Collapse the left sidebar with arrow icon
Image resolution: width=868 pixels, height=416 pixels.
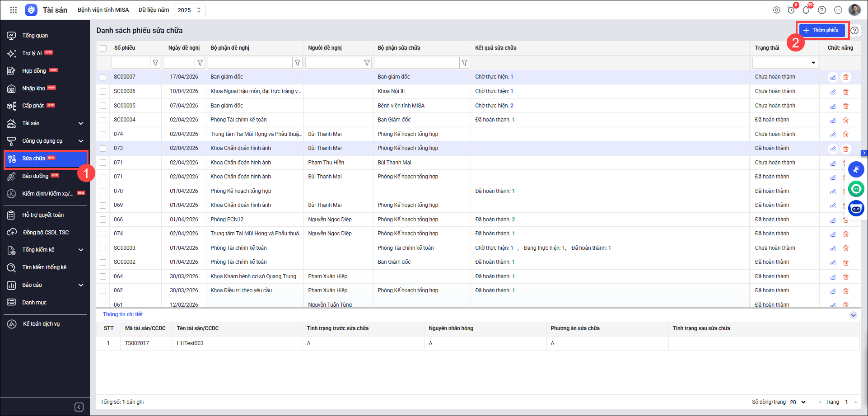[79, 407]
